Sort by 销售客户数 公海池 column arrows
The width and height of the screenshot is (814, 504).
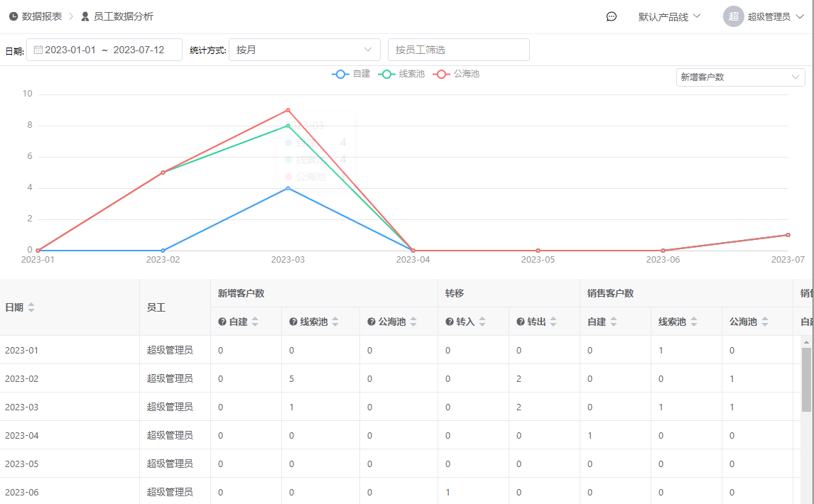(x=765, y=322)
